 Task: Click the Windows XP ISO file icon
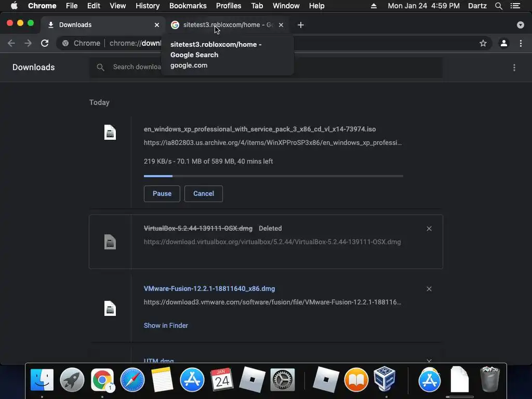110,132
